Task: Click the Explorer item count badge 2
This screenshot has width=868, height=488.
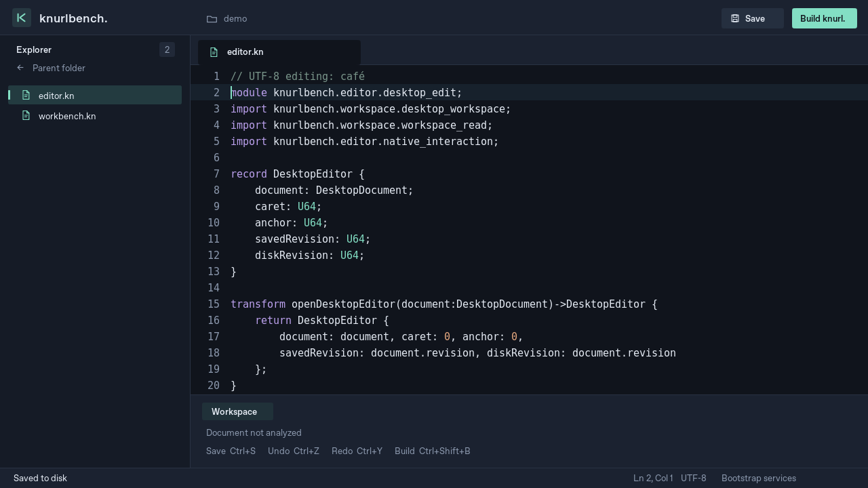Action: click(x=167, y=49)
